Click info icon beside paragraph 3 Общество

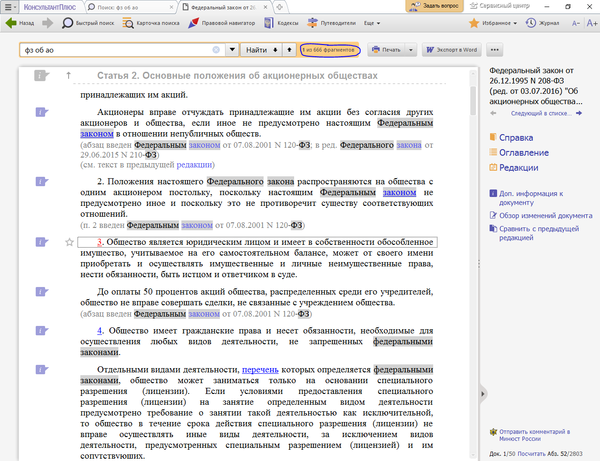point(42,242)
